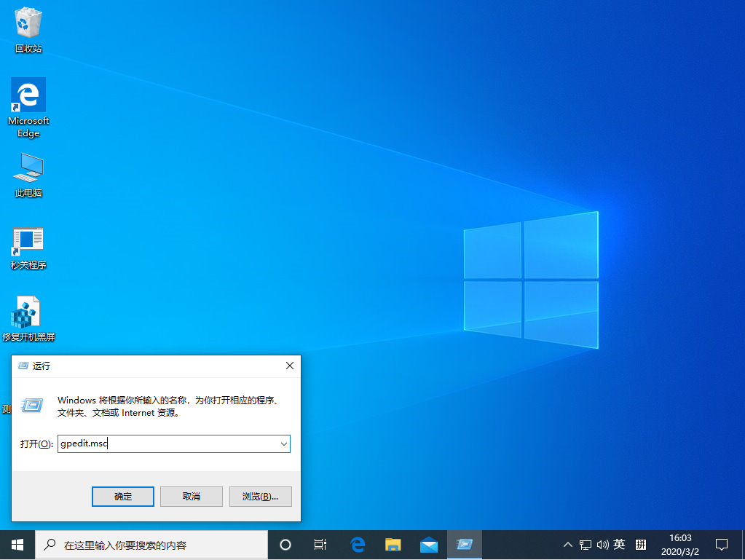The width and height of the screenshot is (745, 560).
Task: Open 此电脑 (This PC) desktop icon
Action: 28,167
